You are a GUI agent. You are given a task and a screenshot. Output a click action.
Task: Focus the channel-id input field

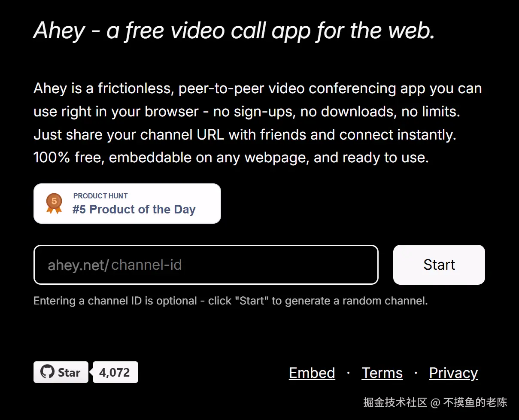240,265
